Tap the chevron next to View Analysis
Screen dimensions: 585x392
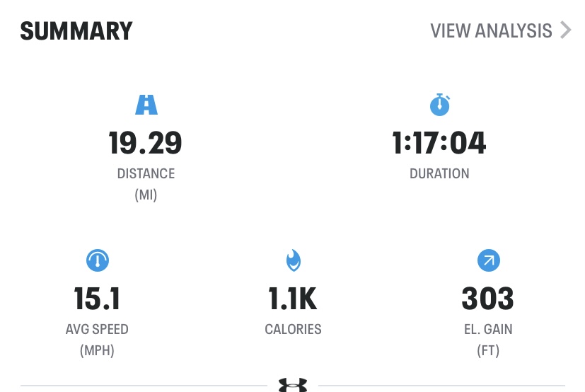tap(566, 30)
